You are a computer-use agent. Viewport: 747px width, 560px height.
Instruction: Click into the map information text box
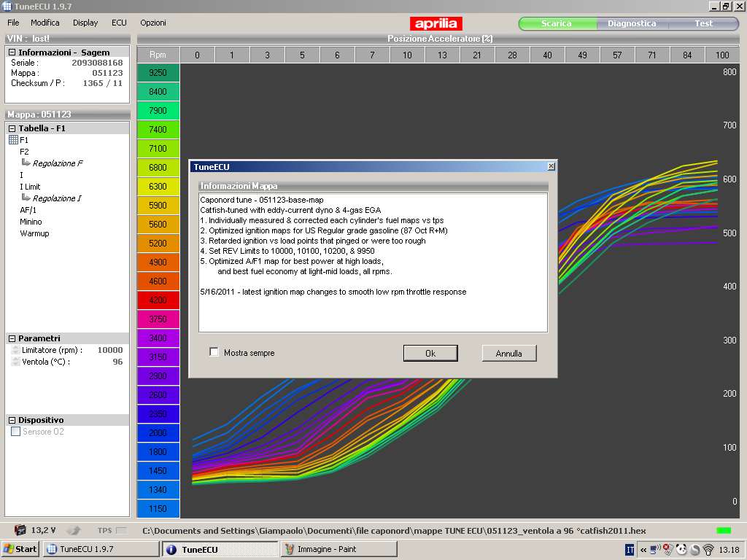(373, 262)
